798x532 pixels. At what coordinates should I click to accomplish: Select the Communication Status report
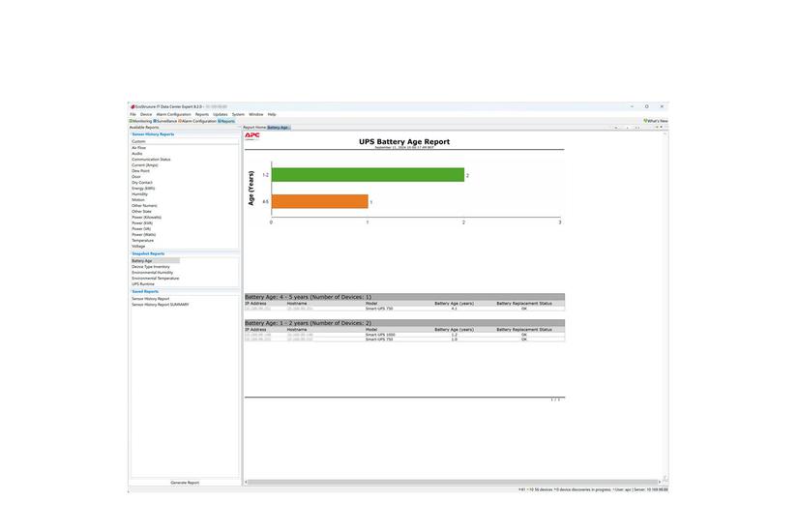(151, 160)
